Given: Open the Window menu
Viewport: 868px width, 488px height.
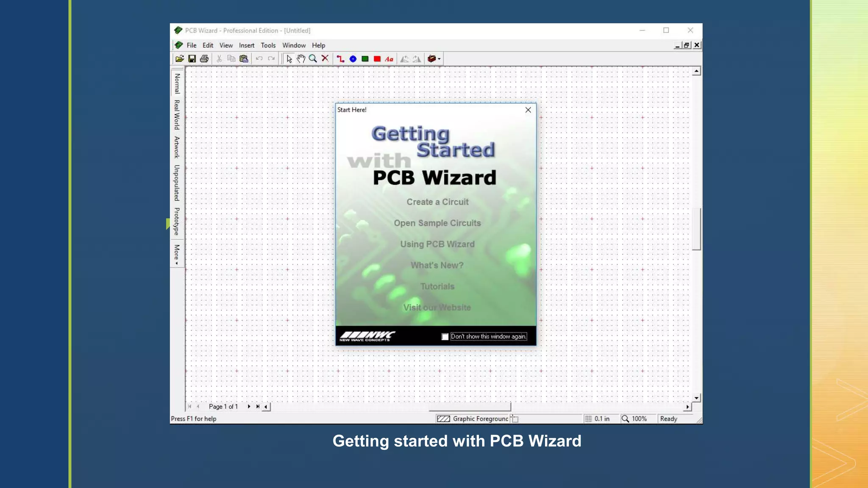Looking at the screenshot, I should click(294, 45).
